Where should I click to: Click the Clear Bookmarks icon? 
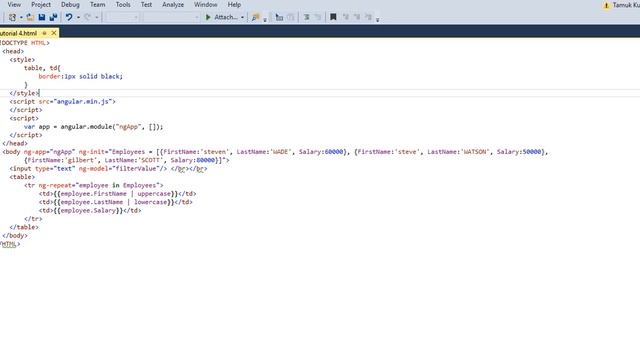point(368,17)
